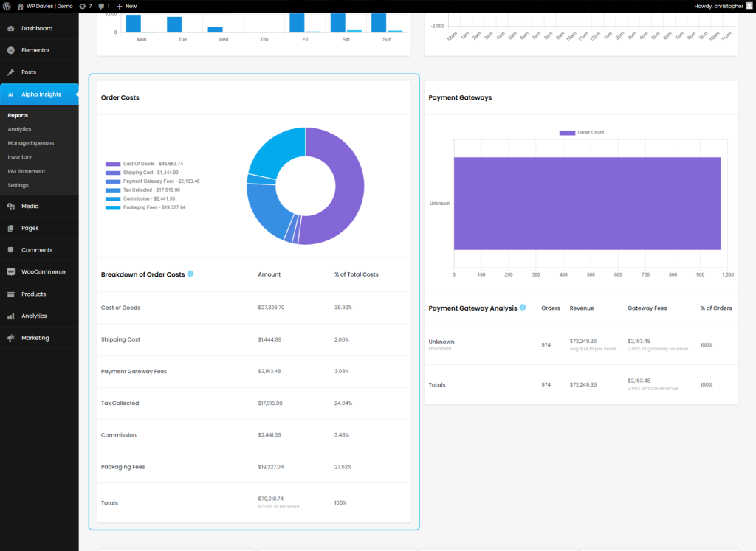Image resolution: width=756 pixels, height=551 pixels.
Task: Click the Dashboard icon in sidebar
Action: click(x=11, y=28)
